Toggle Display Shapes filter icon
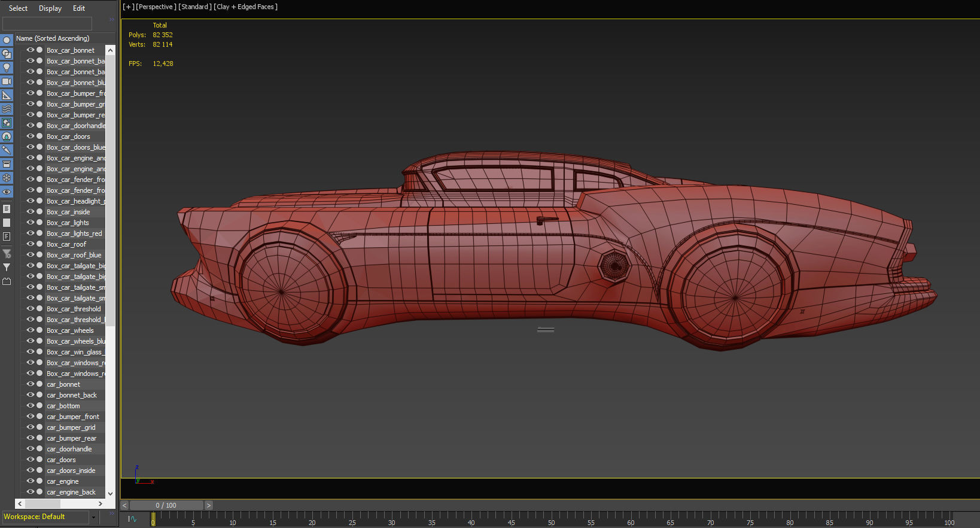Screen dimensions: 980x528 click(x=7, y=54)
